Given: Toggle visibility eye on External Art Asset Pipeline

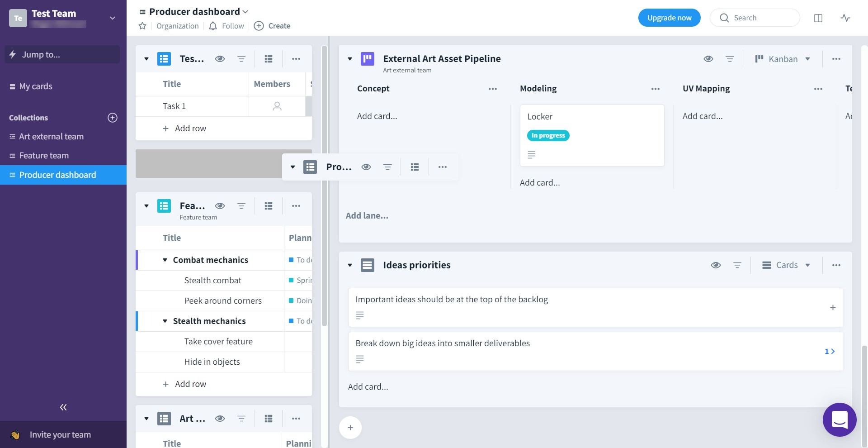Looking at the screenshot, I should 708,59.
